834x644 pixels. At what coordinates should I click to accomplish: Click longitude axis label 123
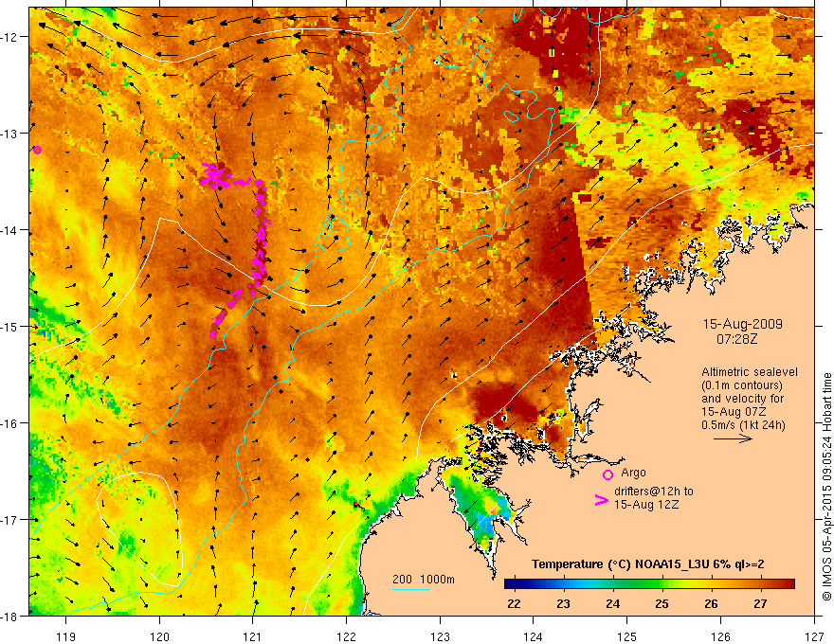click(440, 636)
